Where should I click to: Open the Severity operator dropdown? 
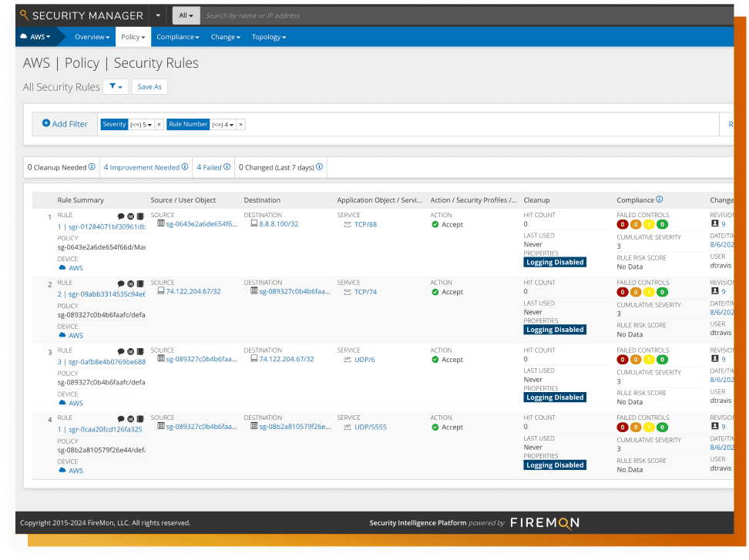(x=141, y=124)
